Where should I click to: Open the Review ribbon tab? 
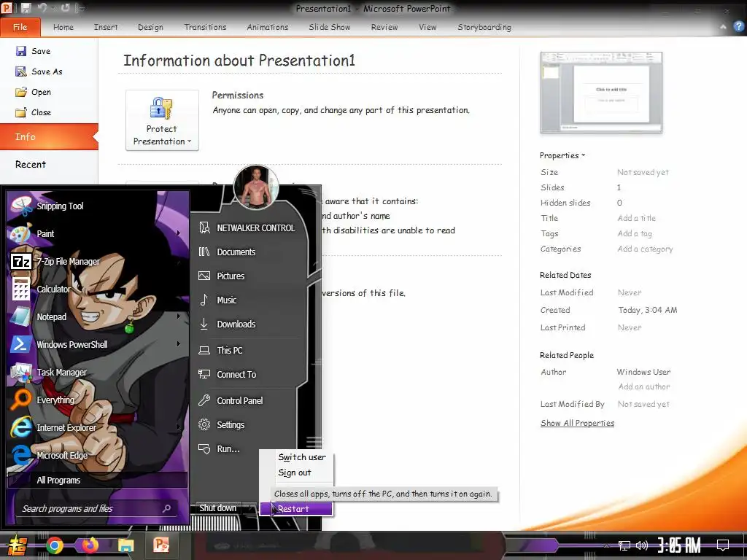384,27
